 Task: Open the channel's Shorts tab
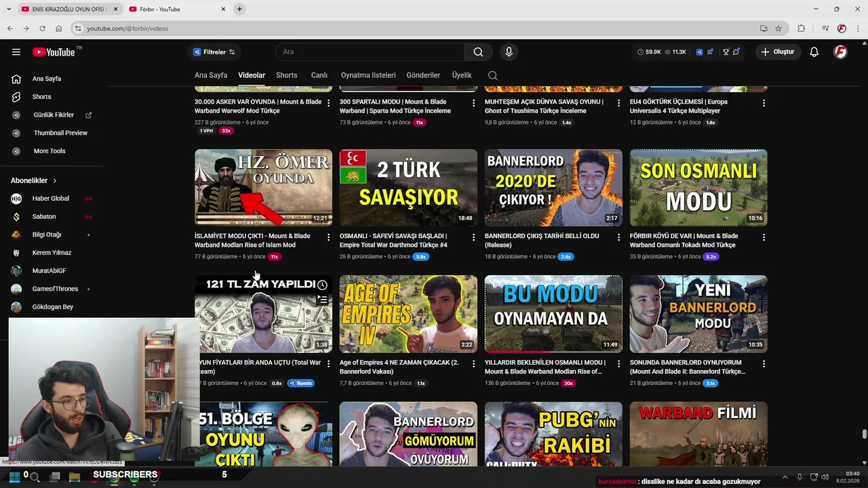pos(287,75)
